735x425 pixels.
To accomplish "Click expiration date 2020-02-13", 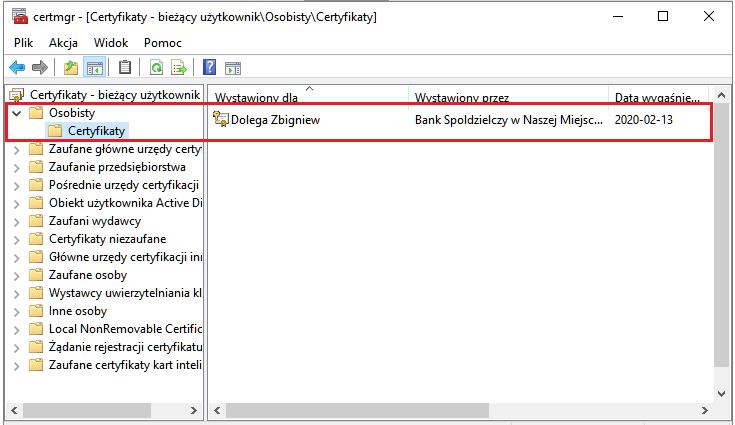I will (x=644, y=119).
